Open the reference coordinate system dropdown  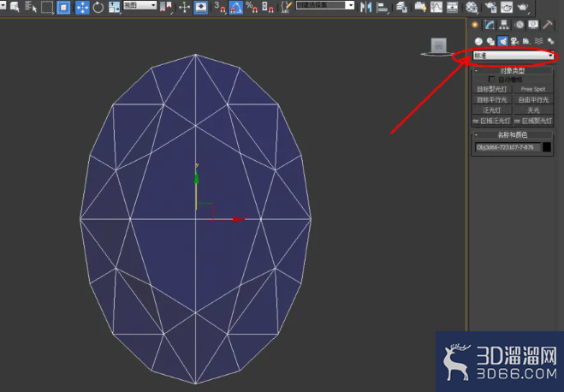(x=140, y=5)
